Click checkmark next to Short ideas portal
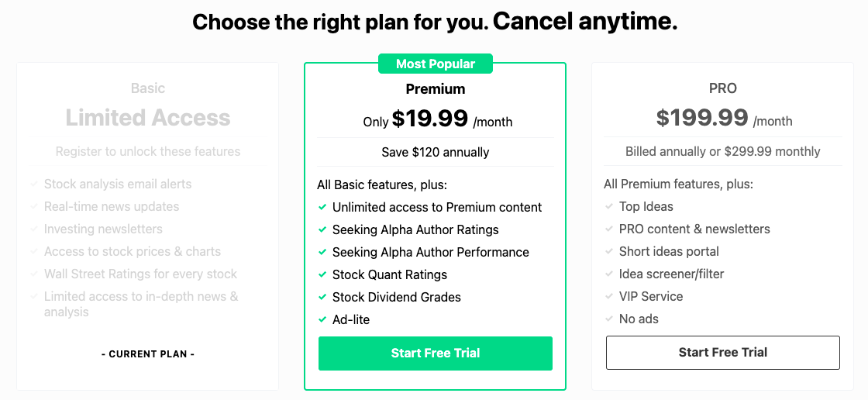 (x=609, y=251)
